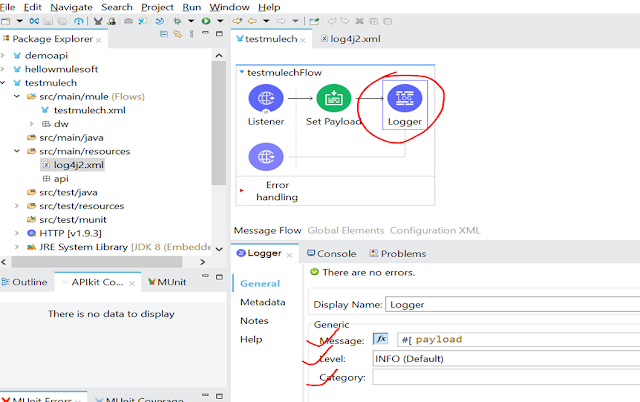Open the Level dropdown showing INFO (Default)
The height and width of the screenshot is (402, 640).
click(x=506, y=358)
